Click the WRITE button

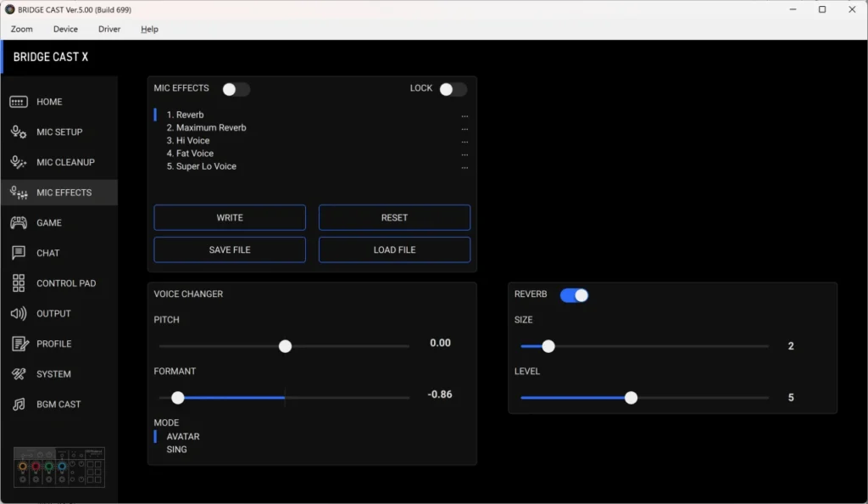pyautogui.click(x=230, y=217)
